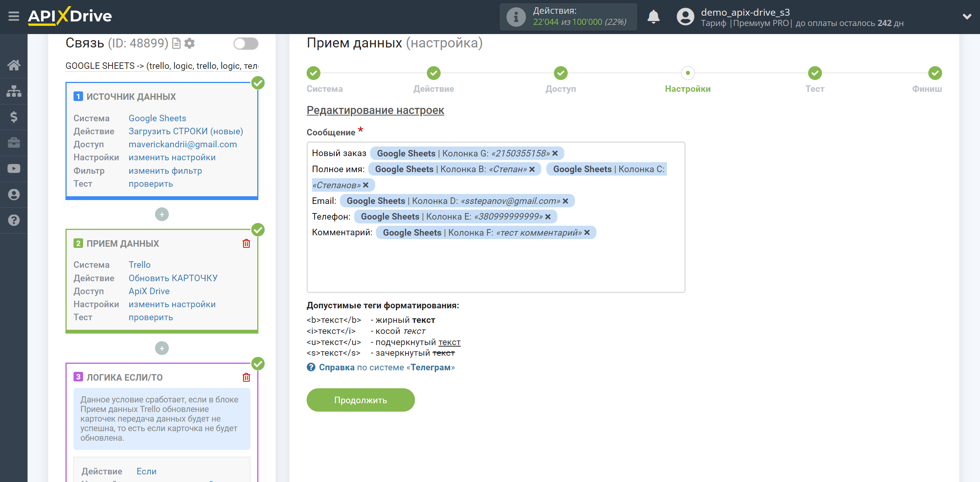Open notifications bell
Screen dimensions: 980x482
653,17
